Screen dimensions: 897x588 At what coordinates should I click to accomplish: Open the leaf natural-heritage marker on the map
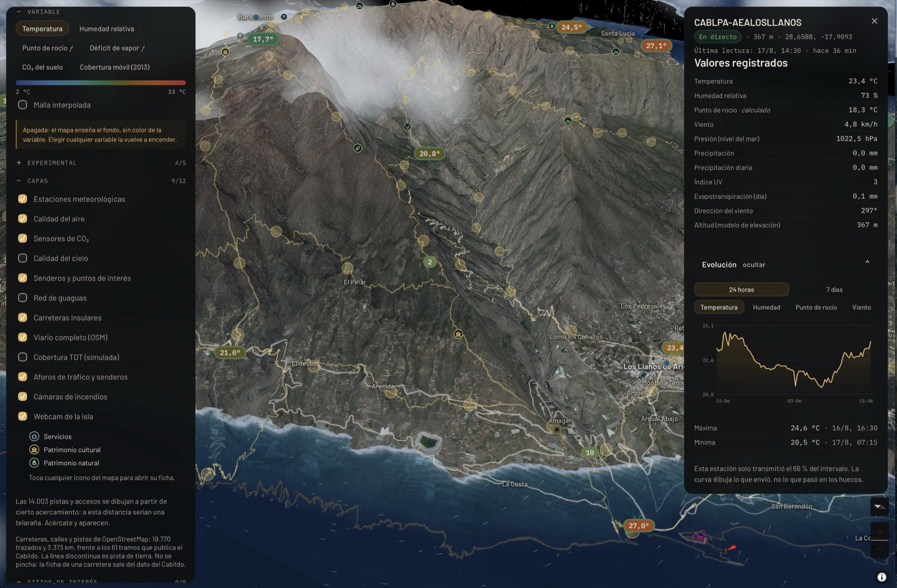click(357, 148)
